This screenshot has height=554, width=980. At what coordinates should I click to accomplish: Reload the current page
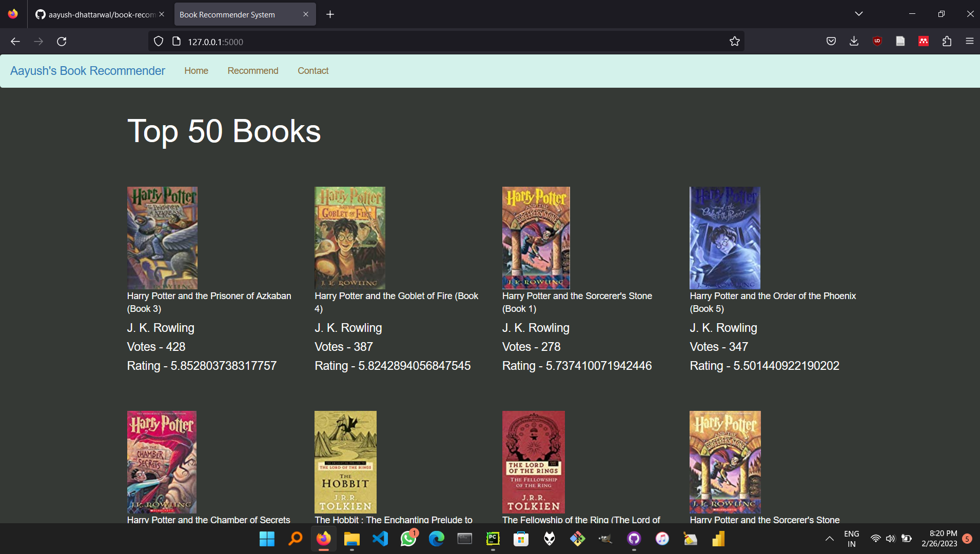tap(62, 41)
